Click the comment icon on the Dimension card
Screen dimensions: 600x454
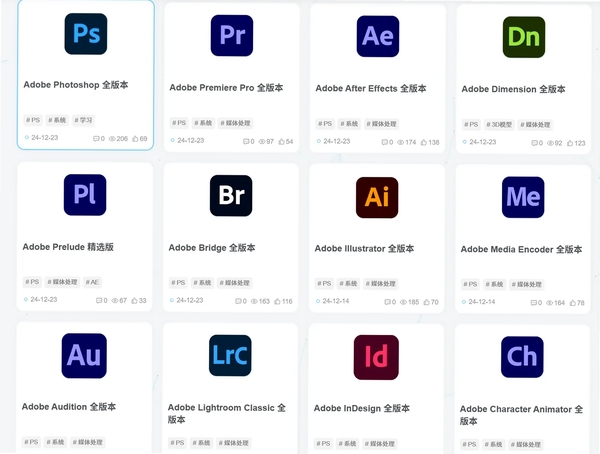(x=535, y=143)
